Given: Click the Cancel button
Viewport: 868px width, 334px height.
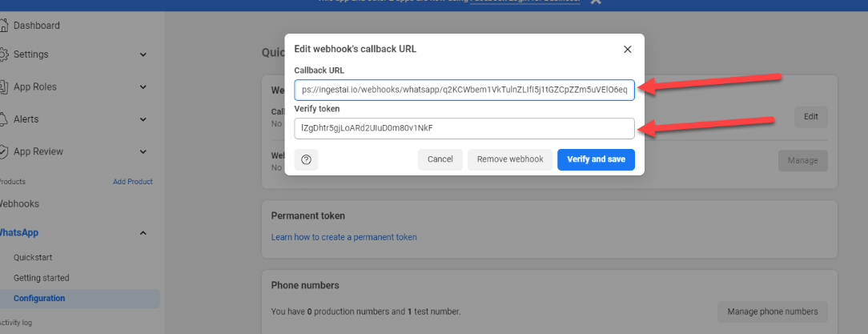Looking at the screenshot, I should click(440, 159).
